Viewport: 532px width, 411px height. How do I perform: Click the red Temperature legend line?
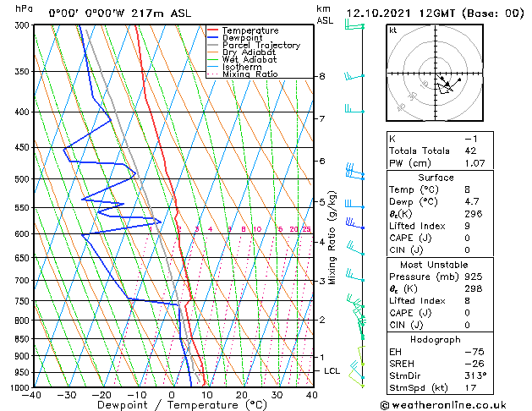(x=213, y=30)
